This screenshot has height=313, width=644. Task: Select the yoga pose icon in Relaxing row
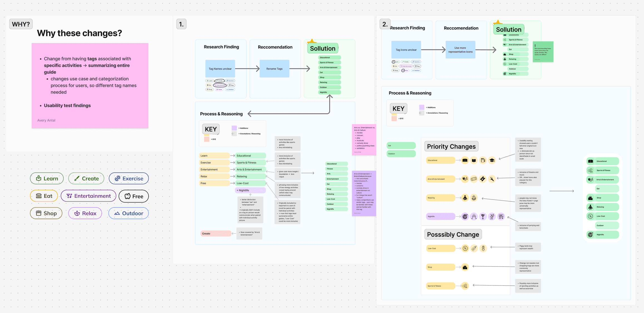(x=474, y=198)
